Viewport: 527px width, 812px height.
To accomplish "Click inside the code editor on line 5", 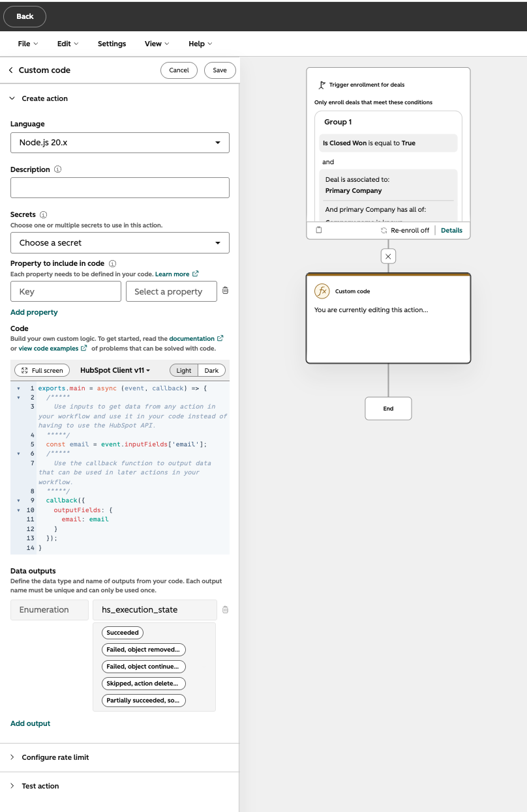I will point(126,444).
